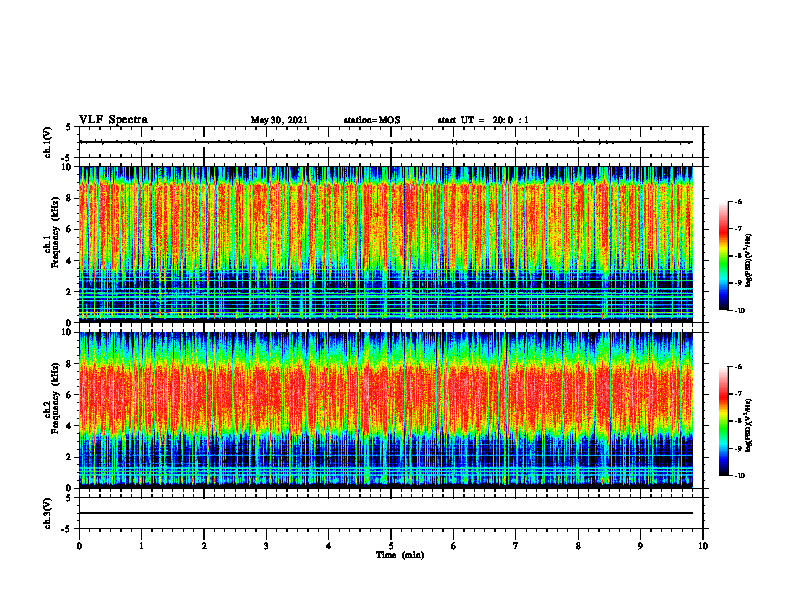Click time axis tick label '5'
Image resolution: width=792 pixels, height=612 pixels.
[x=391, y=546]
